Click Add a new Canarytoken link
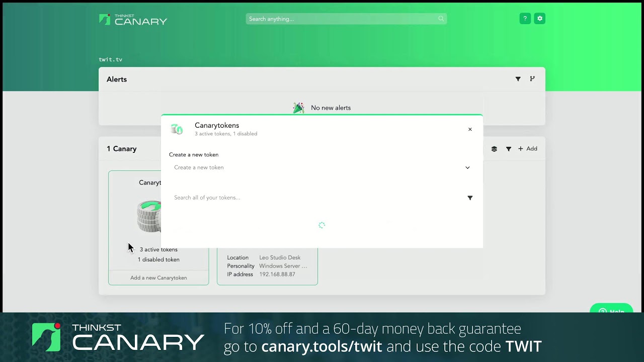644x362 pixels. (x=158, y=278)
